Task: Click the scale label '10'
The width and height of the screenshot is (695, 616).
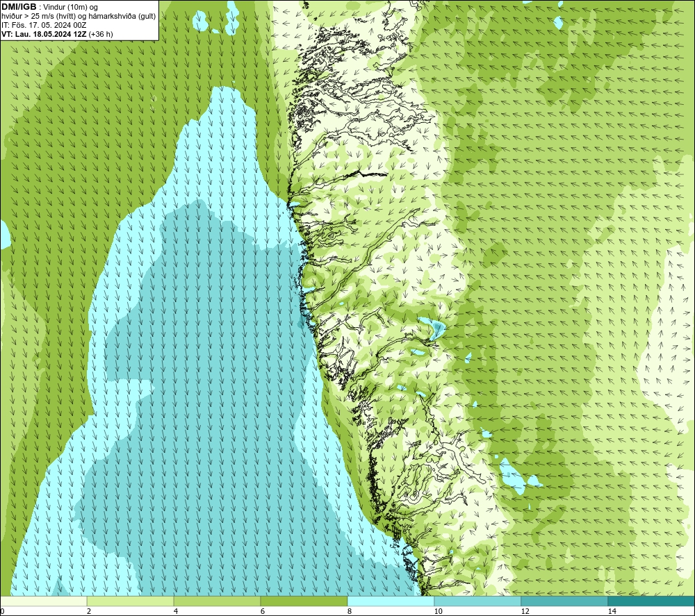Action: click(438, 611)
